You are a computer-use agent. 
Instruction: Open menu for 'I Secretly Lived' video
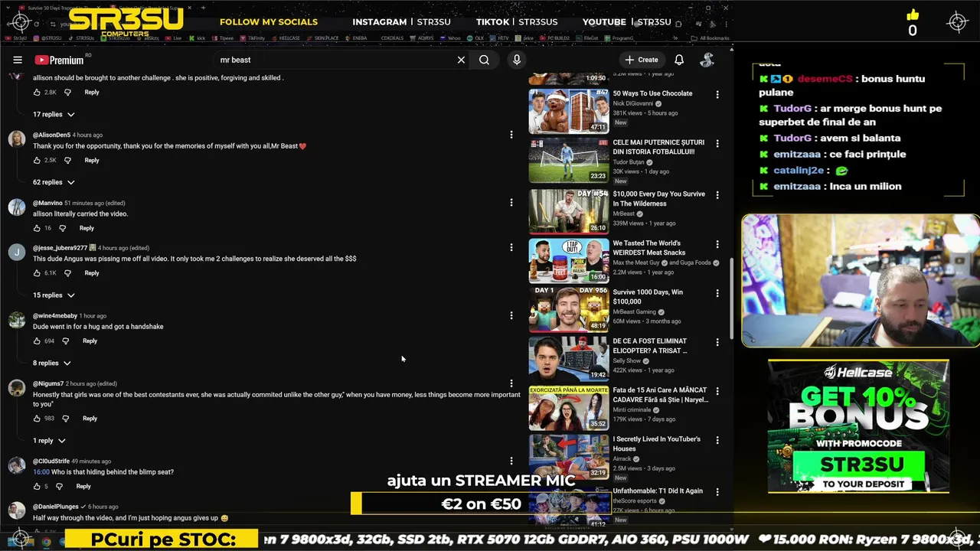[x=717, y=440]
